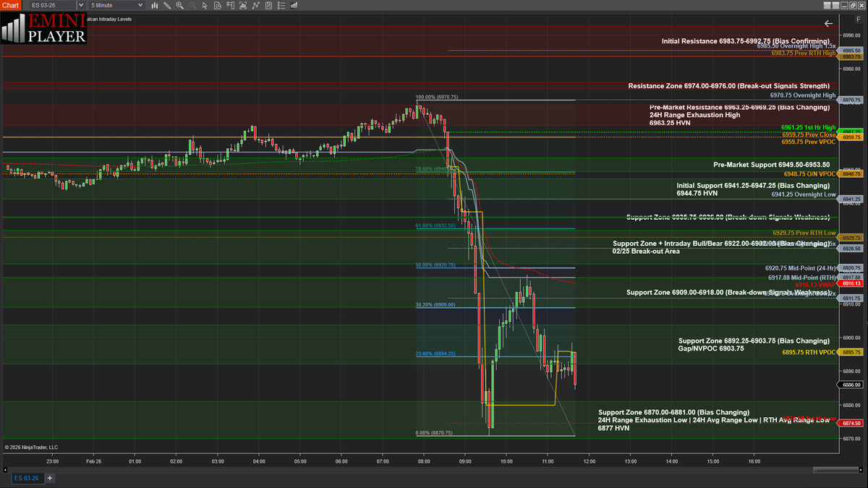Click the 6895.75 RTH VPOC label
The width and height of the screenshot is (868, 488).
809,352
